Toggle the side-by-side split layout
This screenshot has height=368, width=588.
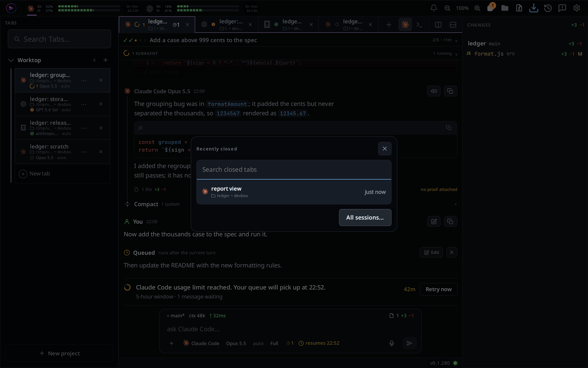[438, 25]
